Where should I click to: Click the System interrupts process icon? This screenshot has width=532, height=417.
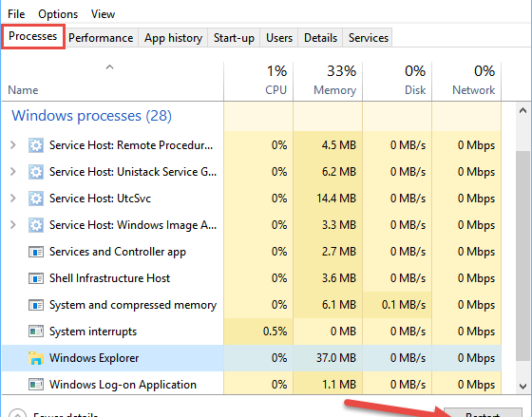click(36, 332)
